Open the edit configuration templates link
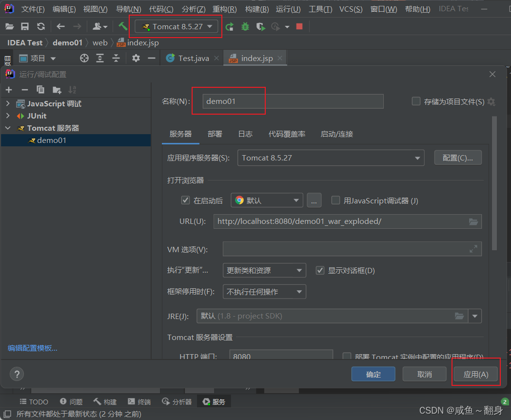Image resolution: width=511 pixels, height=420 pixels. [33, 348]
